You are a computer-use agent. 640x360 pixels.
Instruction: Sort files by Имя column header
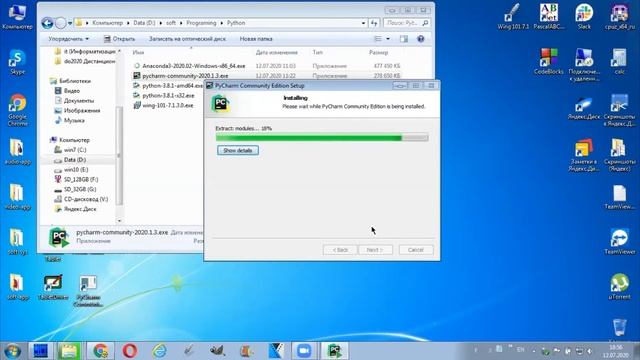tap(138, 52)
